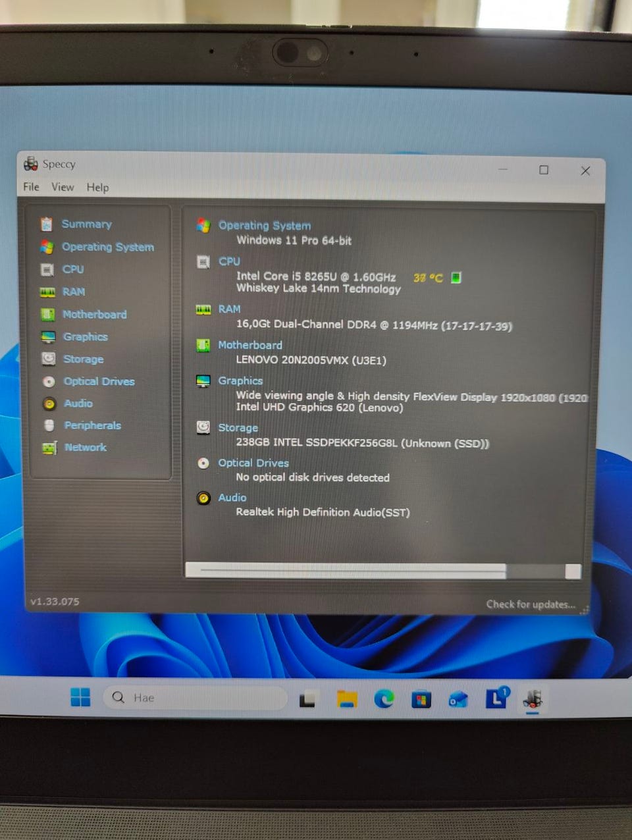
Task: Click the CPU icon in summary pane
Action: coord(203,262)
